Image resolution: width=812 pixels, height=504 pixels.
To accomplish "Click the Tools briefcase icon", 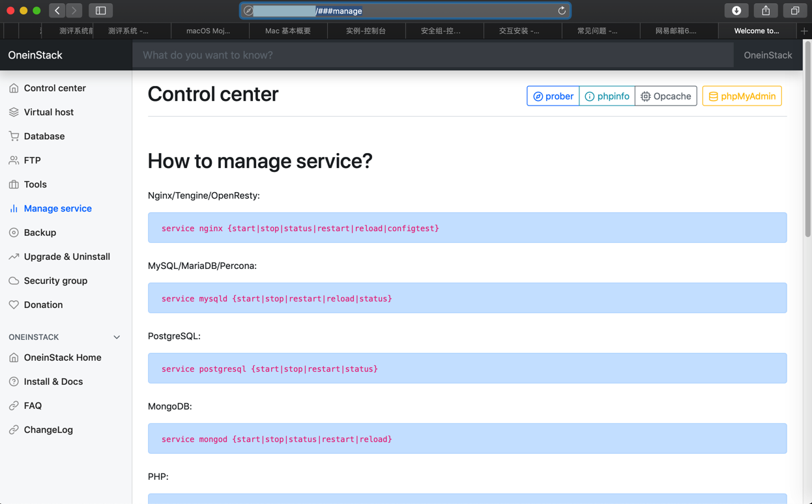I will point(14,184).
